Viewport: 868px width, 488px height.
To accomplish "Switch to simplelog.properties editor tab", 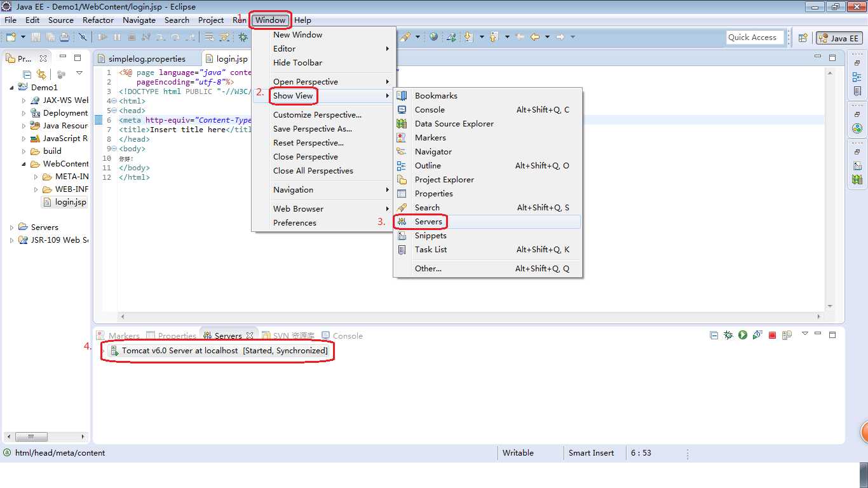I will 147,58.
